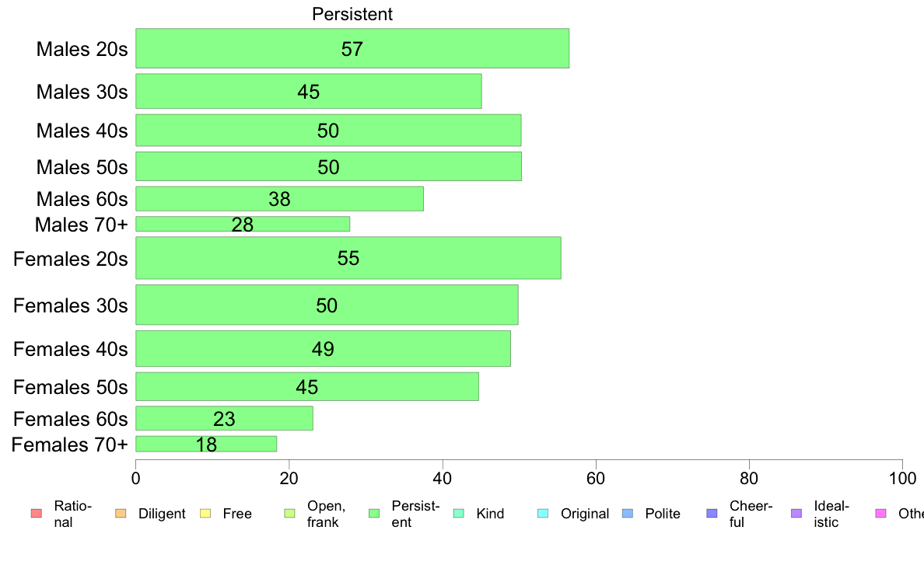This screenshot has width=924, height=572.
Task: Click the Females 40s row label
Action: (x=71, y=349)
